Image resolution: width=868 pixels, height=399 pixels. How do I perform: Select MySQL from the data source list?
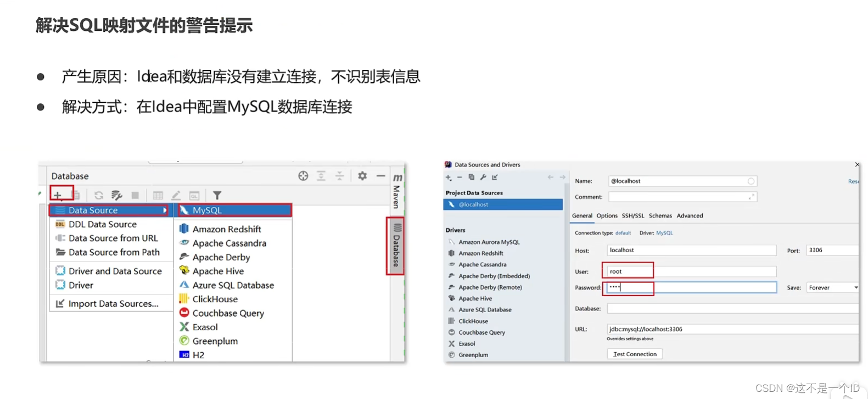point(234,210)
